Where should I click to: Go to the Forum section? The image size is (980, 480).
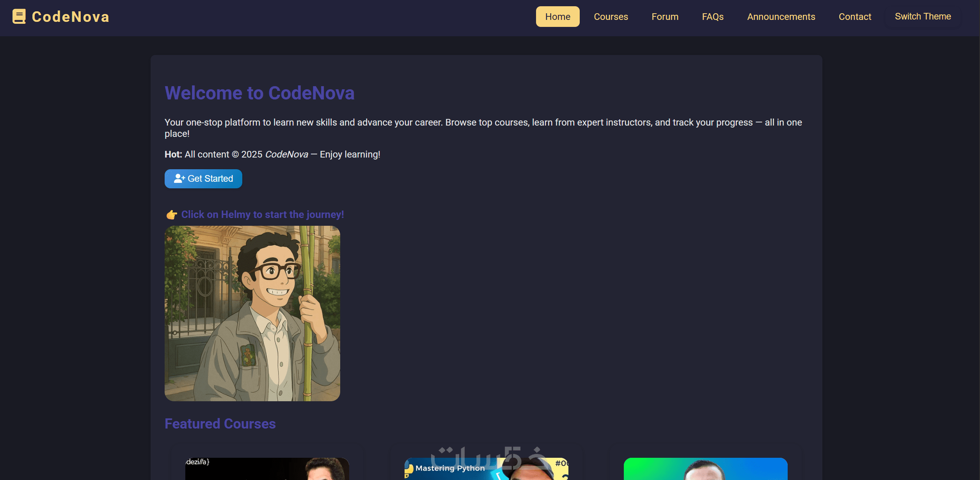[665, 17]
